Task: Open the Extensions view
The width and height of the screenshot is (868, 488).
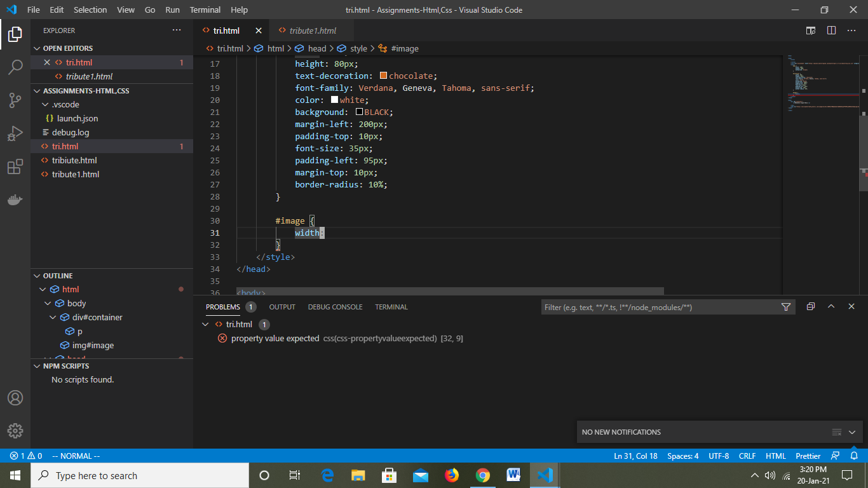Action: 15,166
